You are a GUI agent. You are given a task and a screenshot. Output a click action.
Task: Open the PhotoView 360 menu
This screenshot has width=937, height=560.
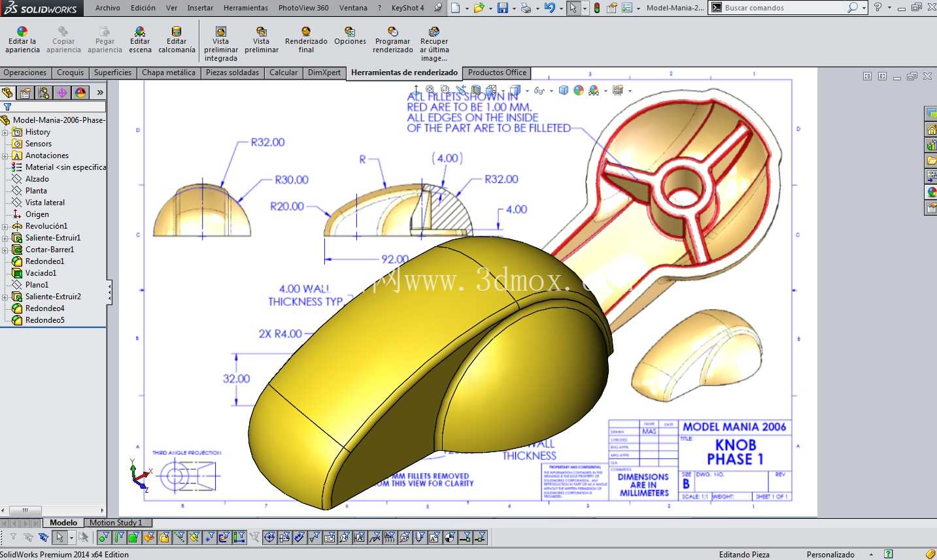[303, 8]
